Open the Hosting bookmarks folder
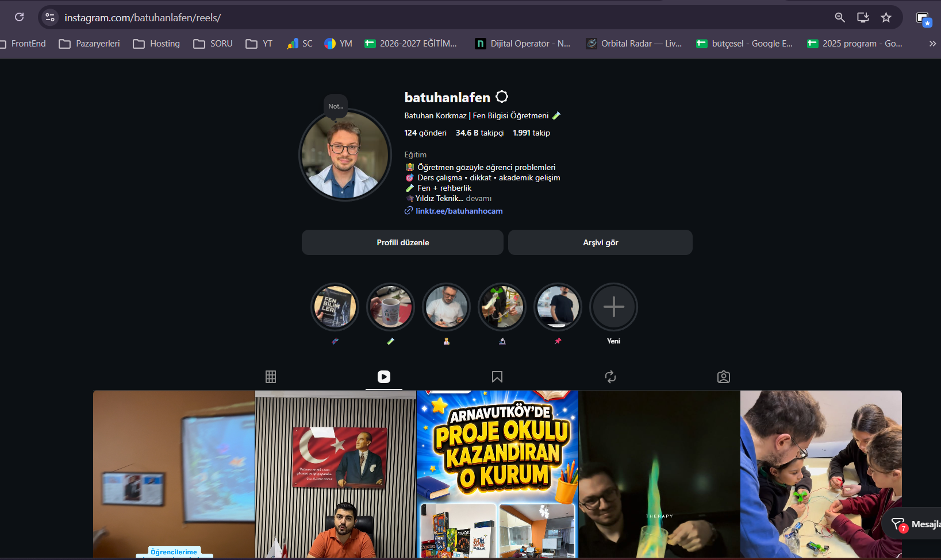The height and width of the screenshot is (560, 941). tap(156, 44)
